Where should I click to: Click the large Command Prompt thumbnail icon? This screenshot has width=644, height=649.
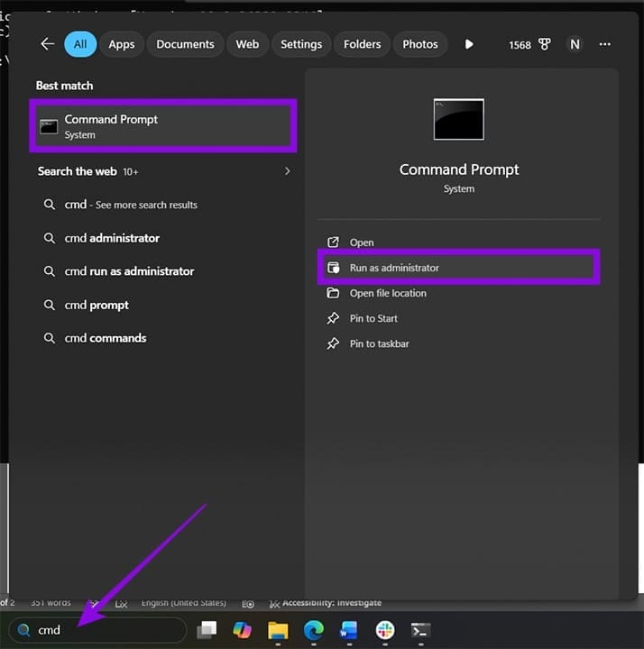click(458, 119)
